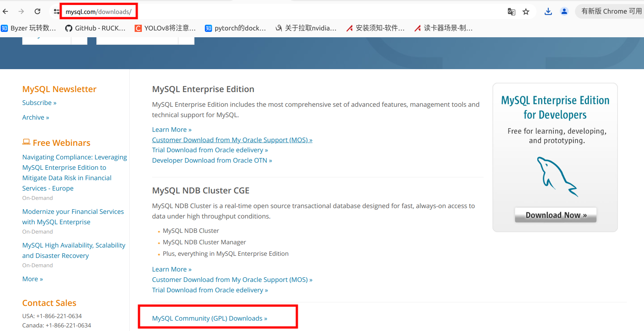Open Enterprise Trial Download from edelivery
The image size is (644, 331).
(x=210, y=150)
